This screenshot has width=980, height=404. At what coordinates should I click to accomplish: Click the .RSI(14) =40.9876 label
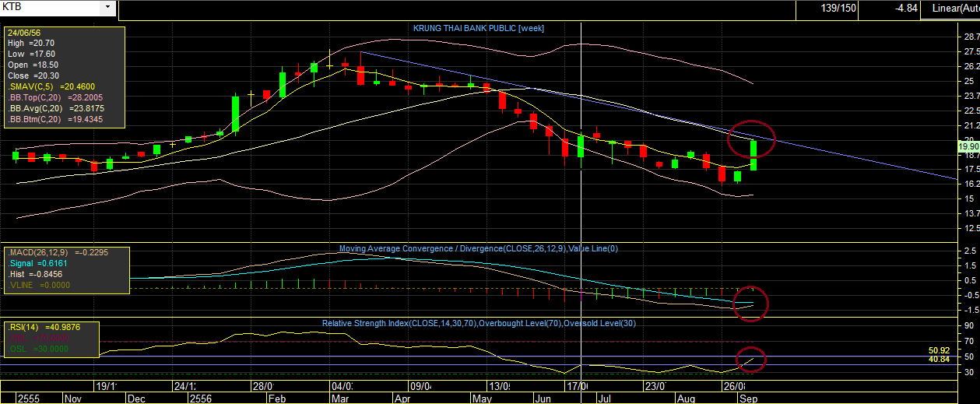(45, 327)
